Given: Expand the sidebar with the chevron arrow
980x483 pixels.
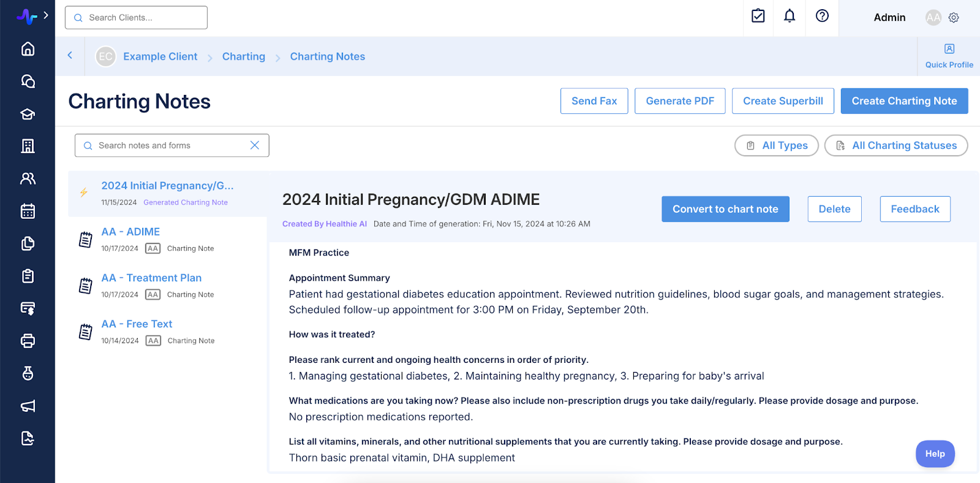Looking at the screenshot, I should click(46, 15).
